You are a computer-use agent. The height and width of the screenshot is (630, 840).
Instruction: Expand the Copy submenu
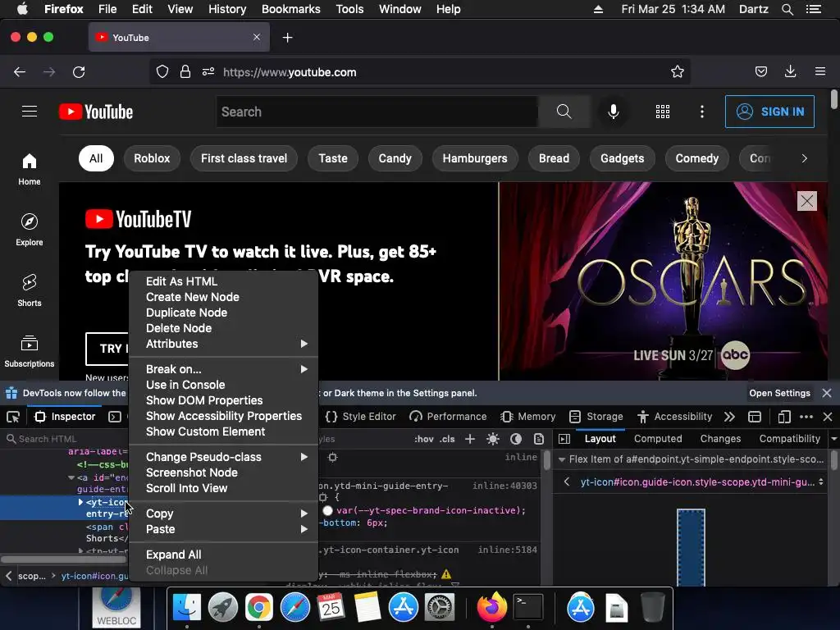click(x=223, y=514)
